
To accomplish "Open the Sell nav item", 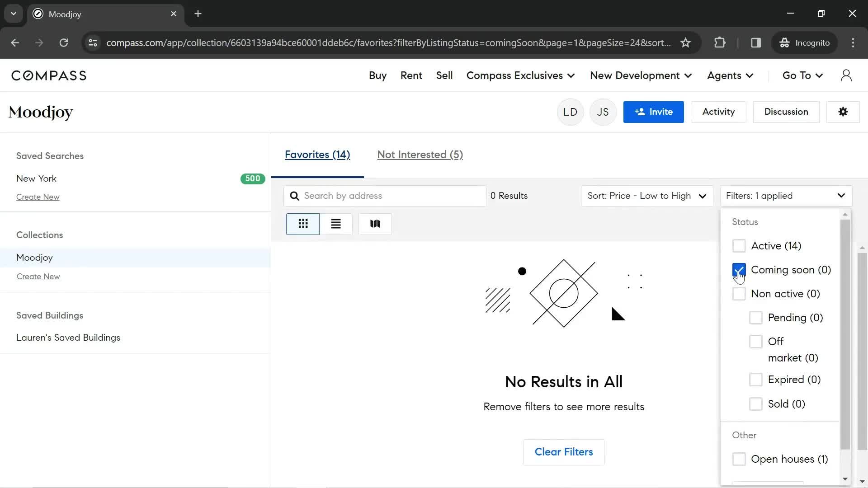I will click(444, 75).
